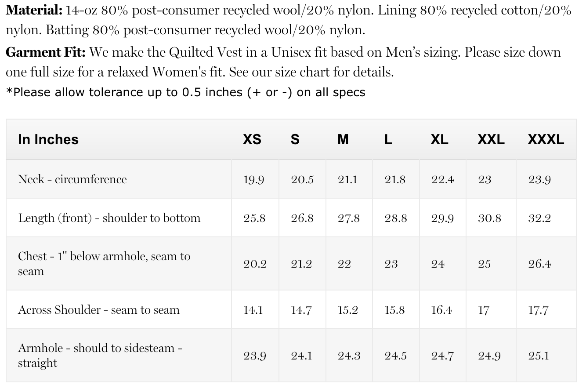Click the shoulder value 15.2 for size M

(348, 310)
